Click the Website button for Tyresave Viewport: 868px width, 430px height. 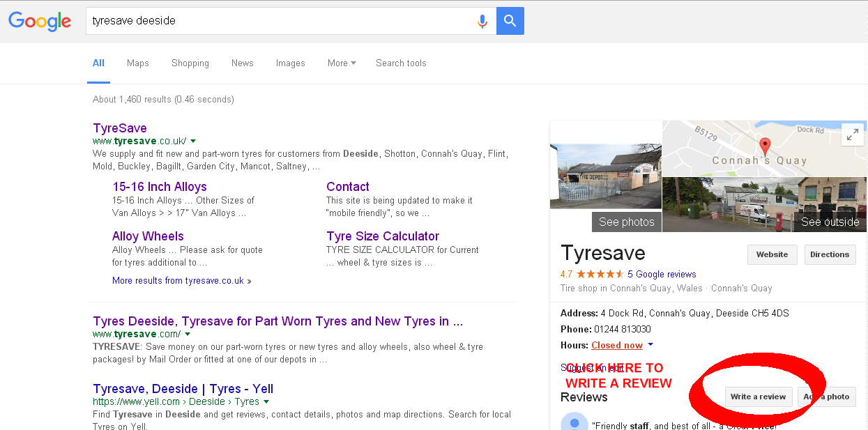click(x=772, y=254)
